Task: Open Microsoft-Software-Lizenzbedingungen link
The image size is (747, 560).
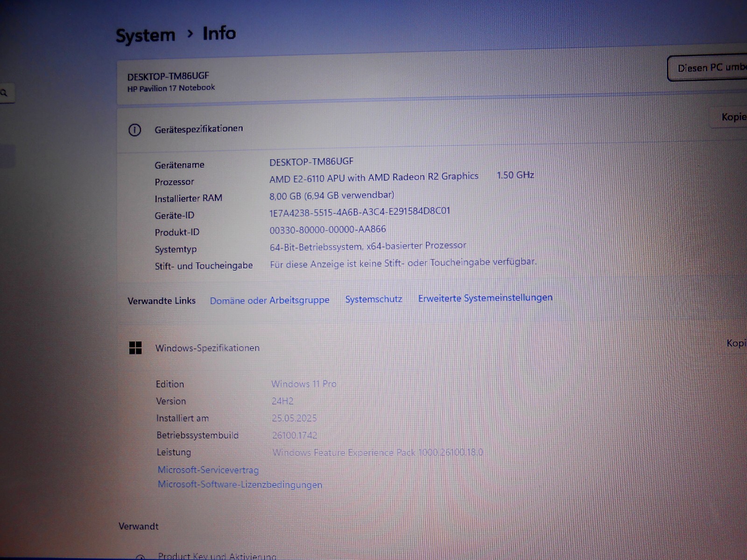Action: click(240, 484)
